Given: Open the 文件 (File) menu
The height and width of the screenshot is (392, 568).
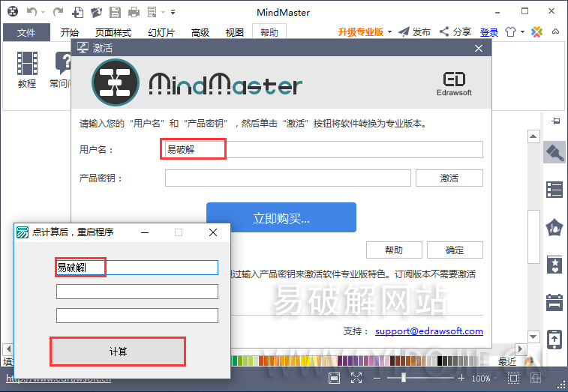Looking at the screenshot, I should coord(26,32).
